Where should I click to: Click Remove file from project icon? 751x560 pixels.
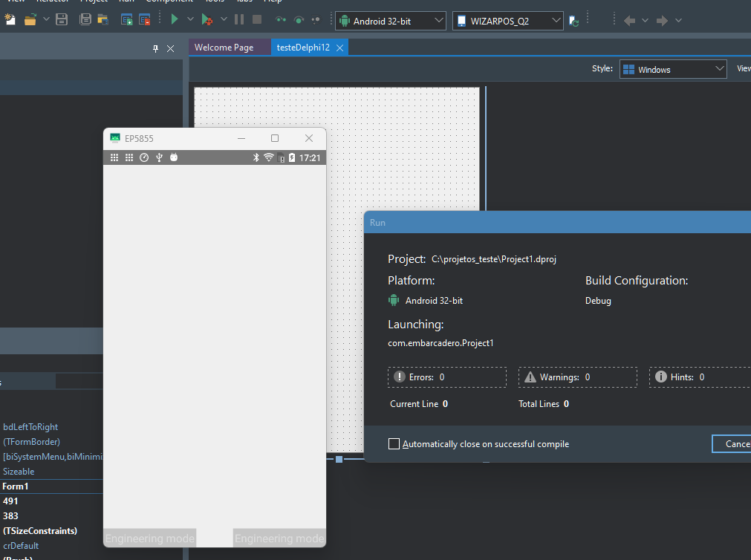pyautogui.click(x=145, y=19)
